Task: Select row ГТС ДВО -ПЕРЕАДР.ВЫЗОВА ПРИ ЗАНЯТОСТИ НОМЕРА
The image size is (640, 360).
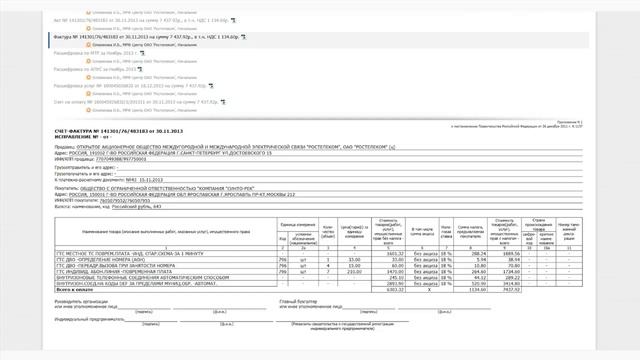Action: tap(318, 266)
